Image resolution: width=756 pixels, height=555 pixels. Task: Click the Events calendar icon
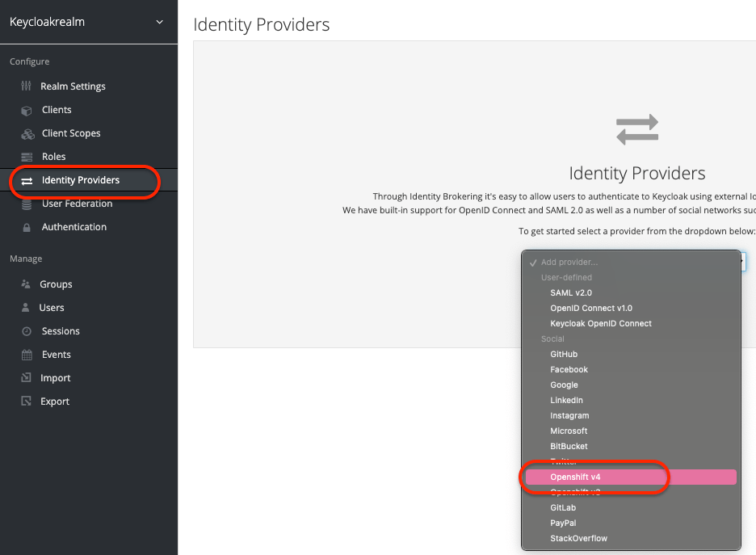(x=27, y=355)
